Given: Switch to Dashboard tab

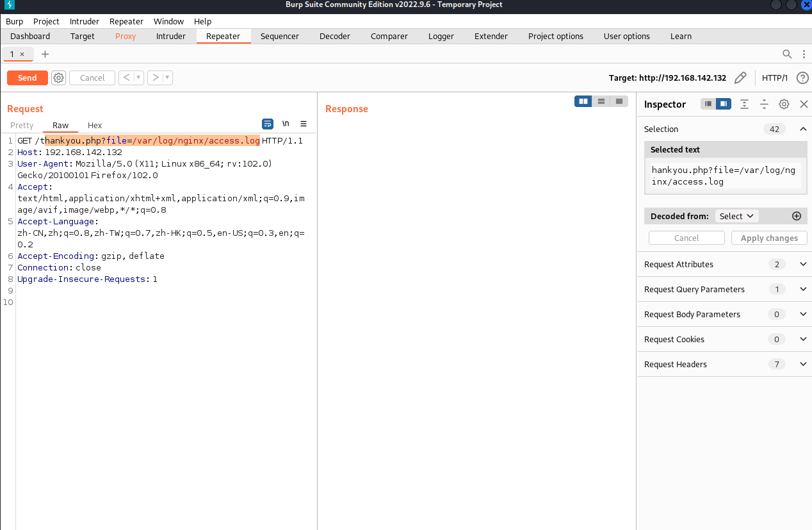Looking at the screenshot, I should pyautogui.click(x=30, y=36).
